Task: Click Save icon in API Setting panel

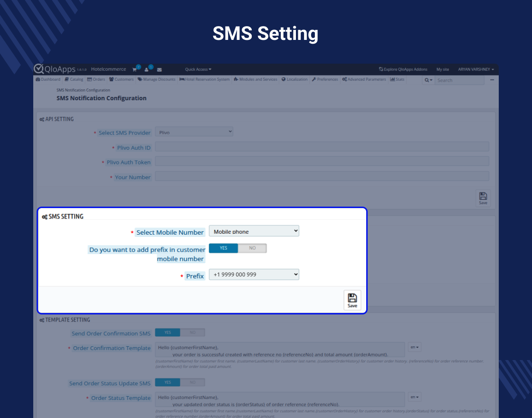Action: [x=483, y=198]
